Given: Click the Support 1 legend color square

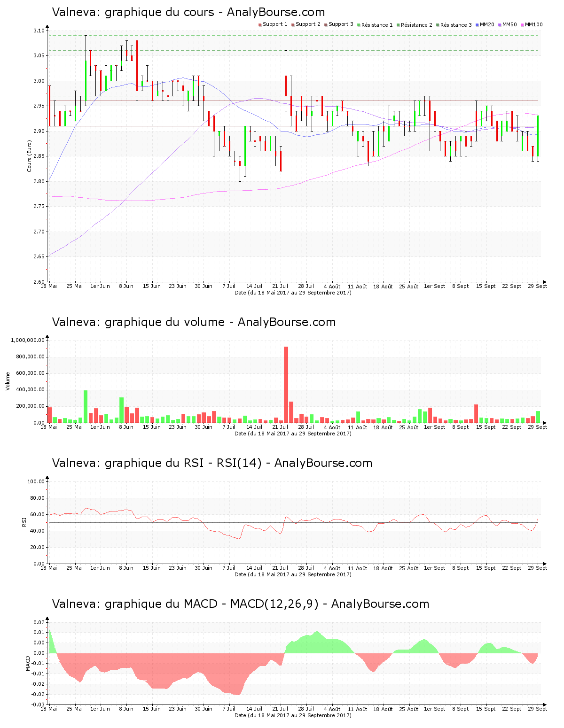Looking at the screenshot, I should pyautogui.click(x=260, y=24).
